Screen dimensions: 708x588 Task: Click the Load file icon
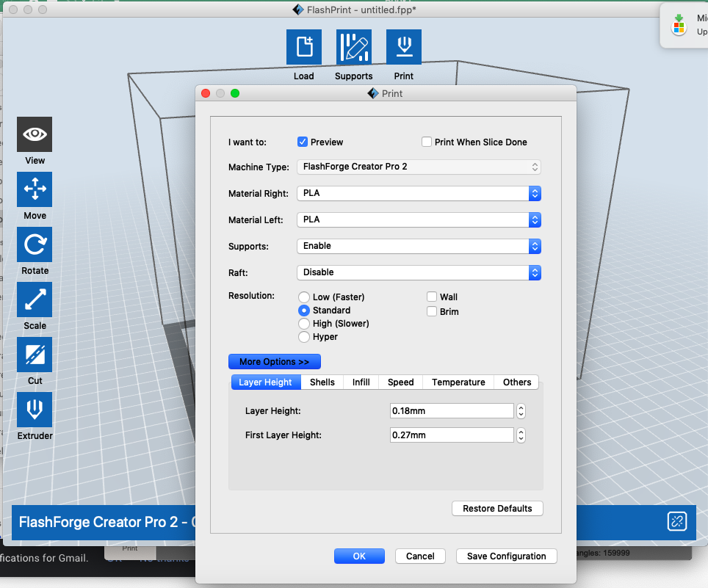[x=304, y=47]
